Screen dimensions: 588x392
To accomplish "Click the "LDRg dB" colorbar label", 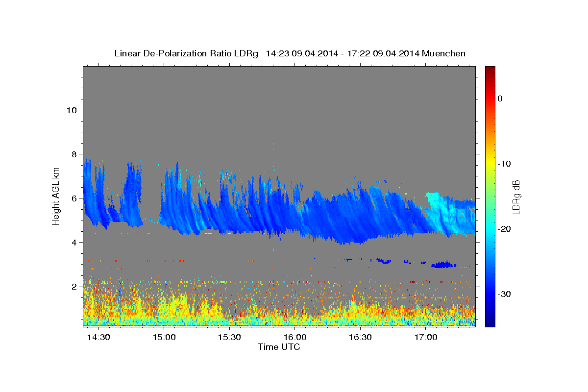I will (x=515, y=197).
